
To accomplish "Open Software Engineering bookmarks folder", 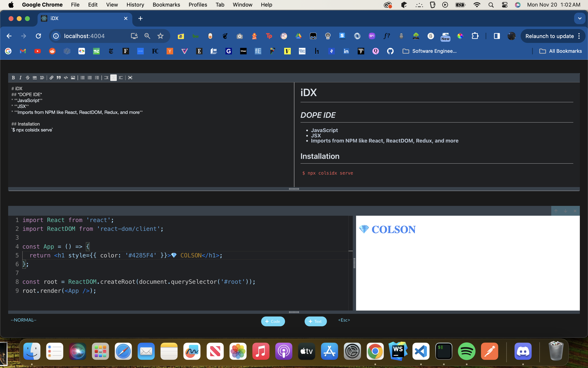I will [430, 51].
